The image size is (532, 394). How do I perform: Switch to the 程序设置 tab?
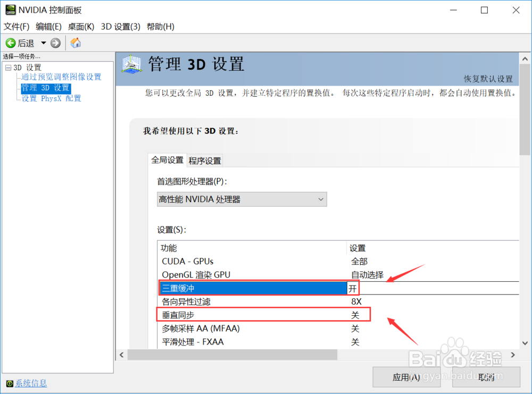pyautogui.click(x=205, y=161)
